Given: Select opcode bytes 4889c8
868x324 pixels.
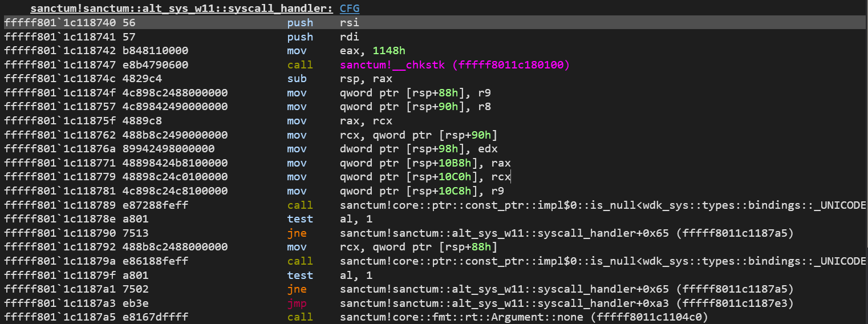Looking at the screenshot, I should 142,121.
